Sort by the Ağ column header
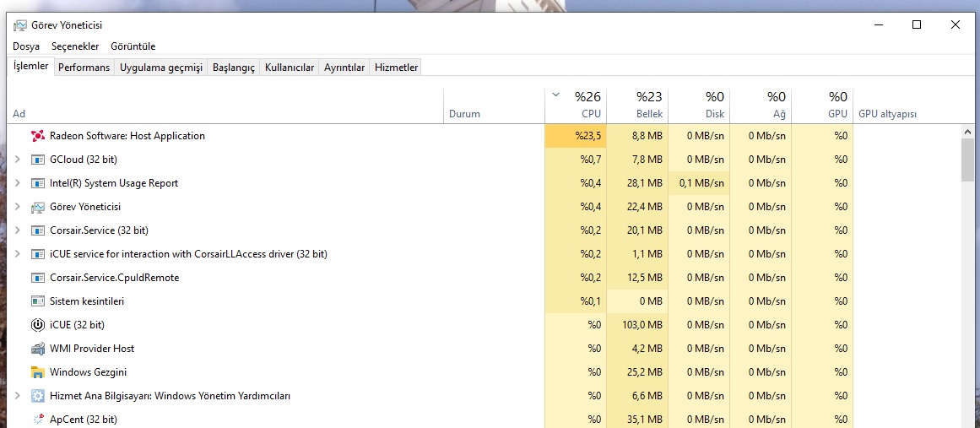Viewport: 980px width, 428px height. pyautogui.click(x=760, y=106)
